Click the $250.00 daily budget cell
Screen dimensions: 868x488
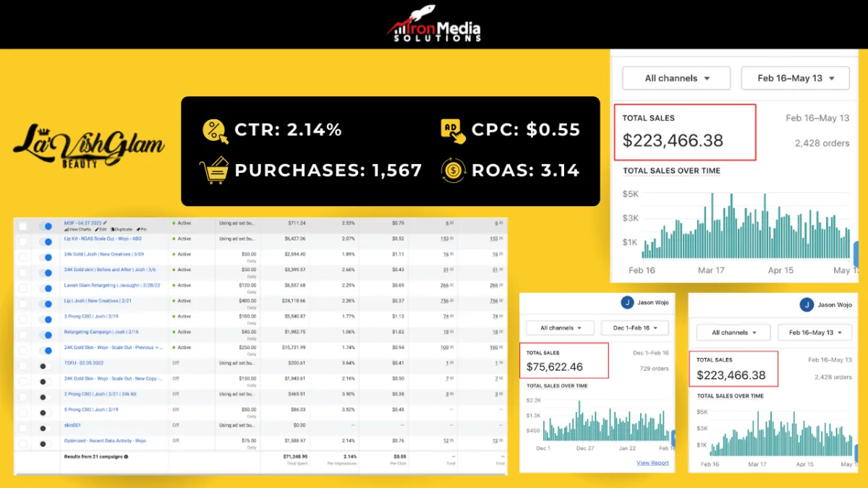(249, 348)
